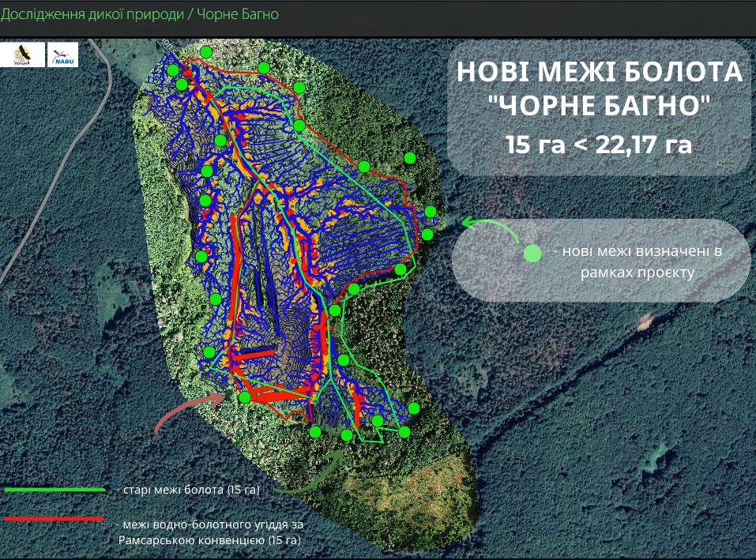Click the Ramsar convention boundary legend text

click(x=209, y=532)
